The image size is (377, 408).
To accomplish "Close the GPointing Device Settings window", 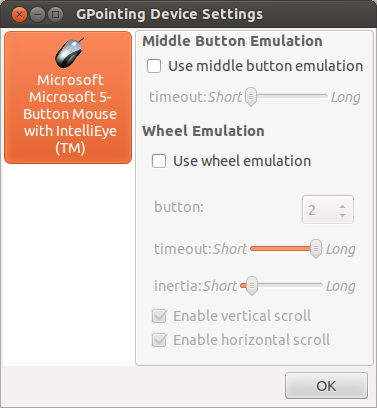I will (19, 14).
